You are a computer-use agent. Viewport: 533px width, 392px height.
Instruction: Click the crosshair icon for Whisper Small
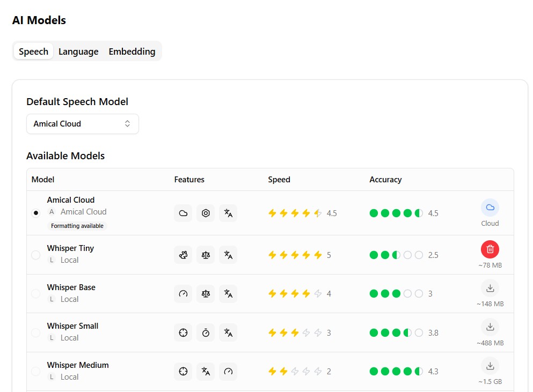click(x=183, y=332)
